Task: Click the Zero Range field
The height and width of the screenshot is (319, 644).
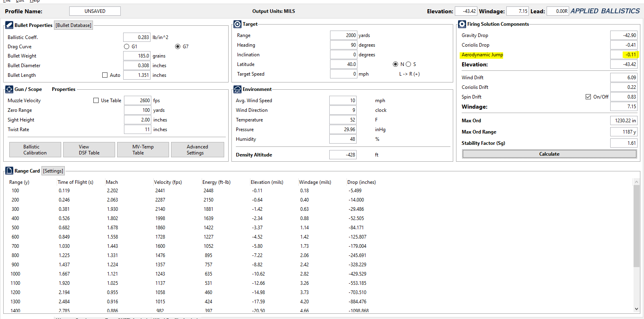Action: click(138, 110)
